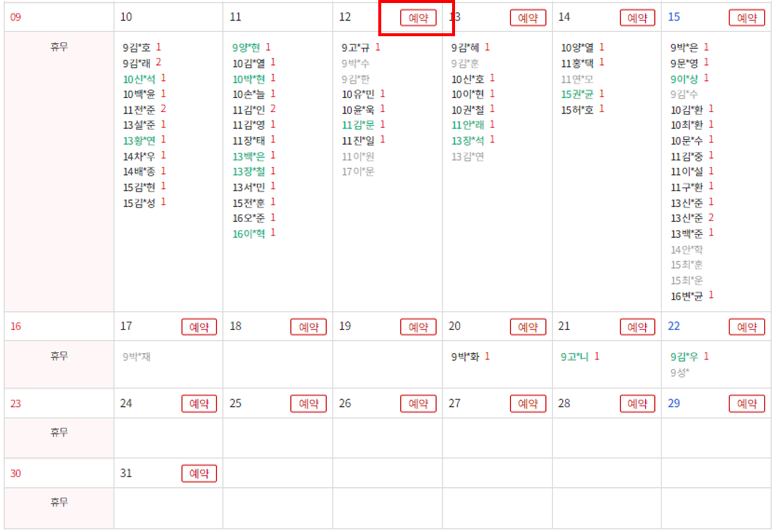Open entry 11장*태
The width and height of the screenshot is (780, 532).
pyautogui.click(x=249, y=141)
